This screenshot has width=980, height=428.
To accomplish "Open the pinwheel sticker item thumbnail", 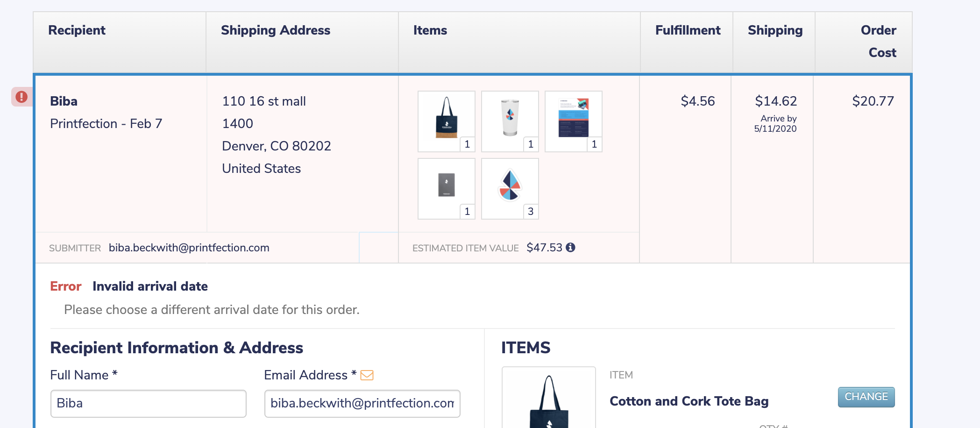I will coord(510,188).
